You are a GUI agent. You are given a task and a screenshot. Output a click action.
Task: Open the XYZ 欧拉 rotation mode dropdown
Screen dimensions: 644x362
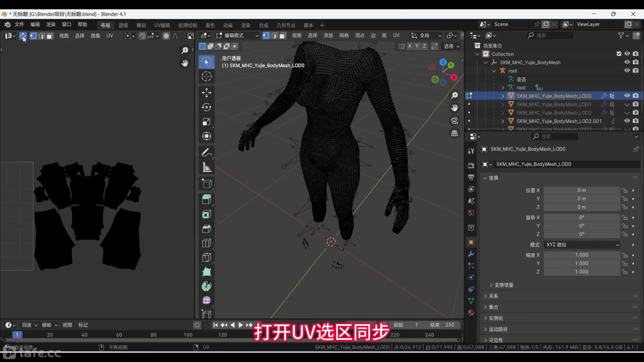tap(582, 245)
